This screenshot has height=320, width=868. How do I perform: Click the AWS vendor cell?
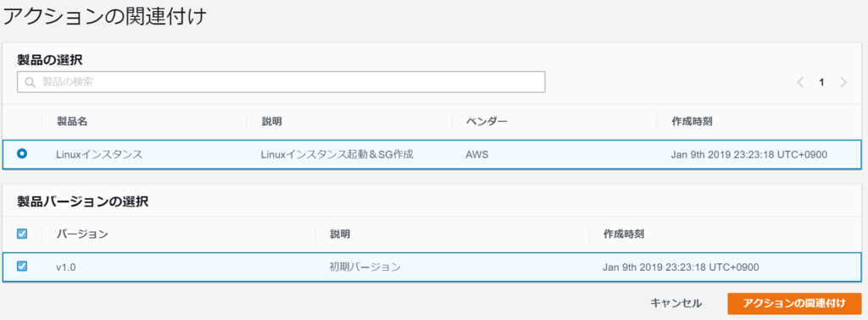click(476, 155)
